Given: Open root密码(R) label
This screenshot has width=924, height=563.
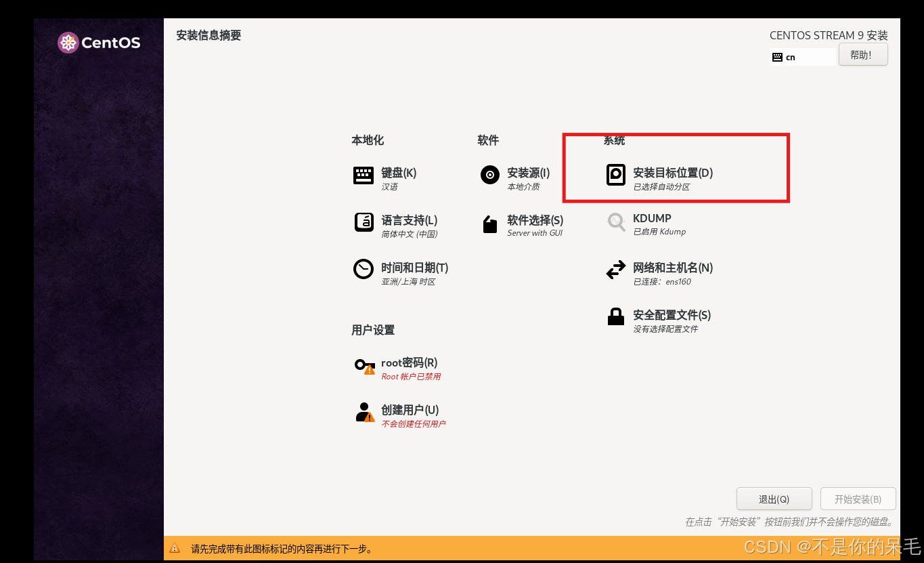Looking at the screenshot, I should coord(410,362).
